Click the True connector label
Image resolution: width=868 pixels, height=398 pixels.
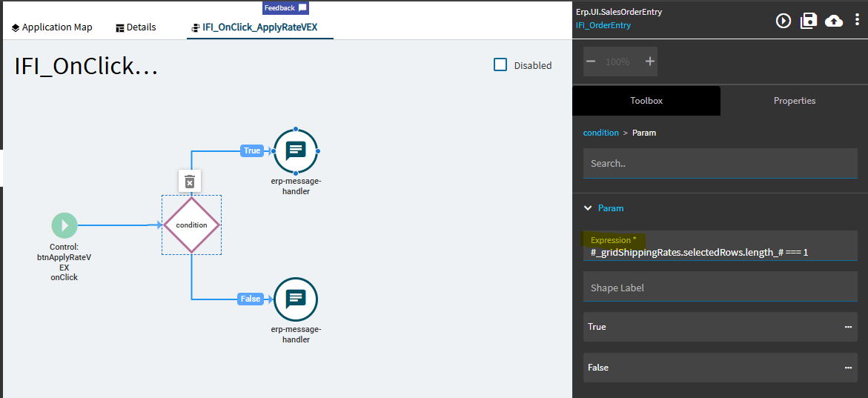[x=252, y=150]
